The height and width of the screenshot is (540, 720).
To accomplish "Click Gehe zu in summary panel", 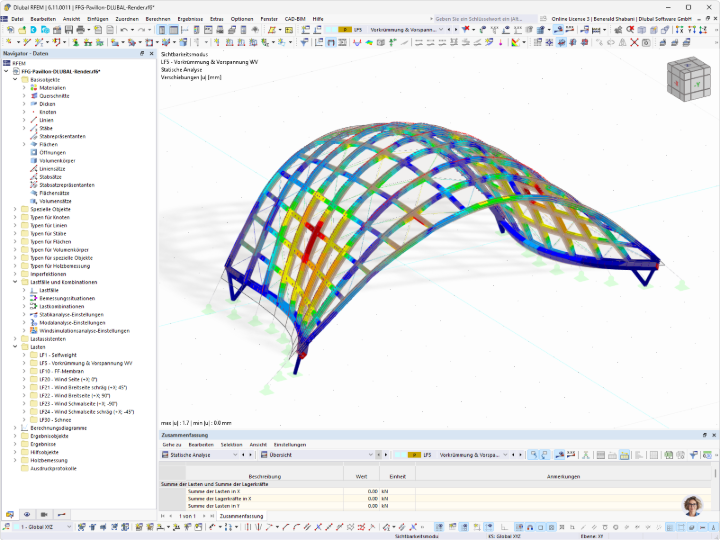I will click(x=172, y=444).
